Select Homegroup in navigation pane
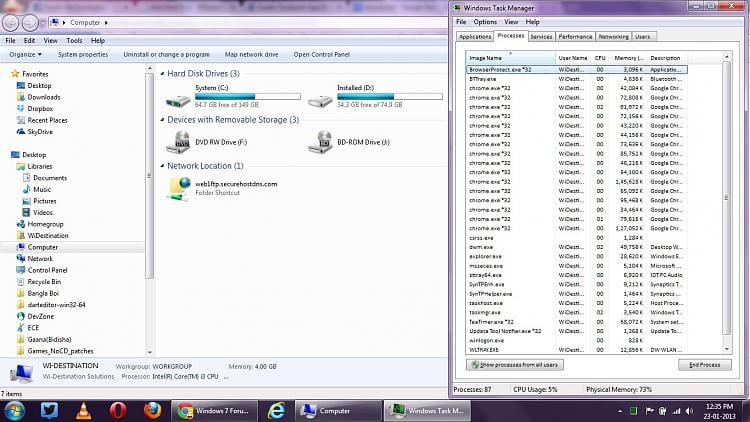This screenshot has height=422, width=750. (45, 224)
